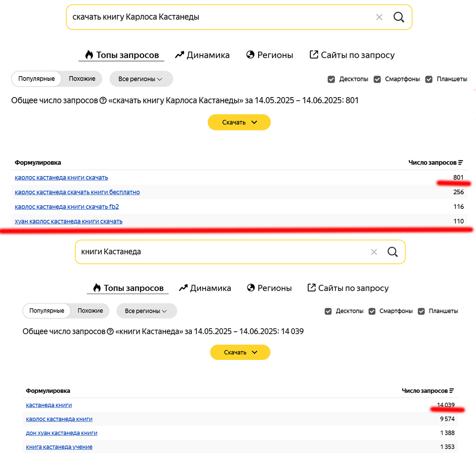Click help icon beside lower "Общее число запросов"
The image size is (476, 453).
pyautogui.click(x=110, y=332)
